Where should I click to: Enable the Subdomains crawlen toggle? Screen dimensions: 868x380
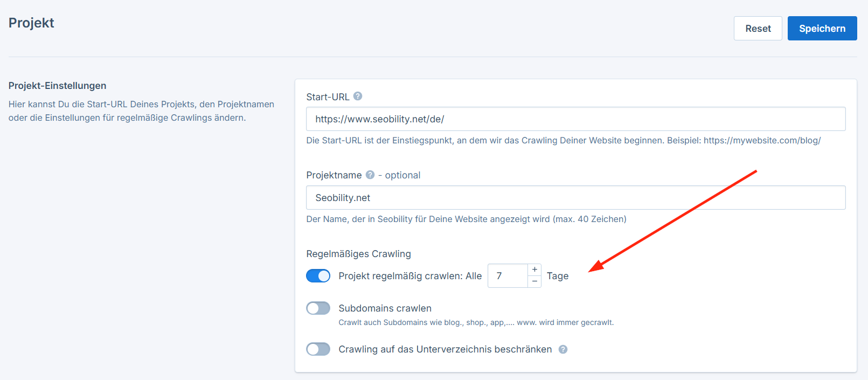pyautogui.click(x=318, y=308)
